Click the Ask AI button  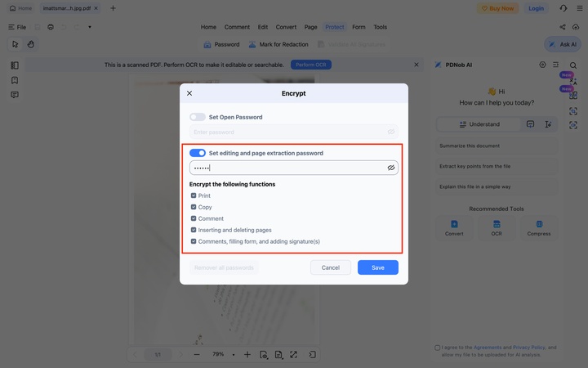pos(563,44)
